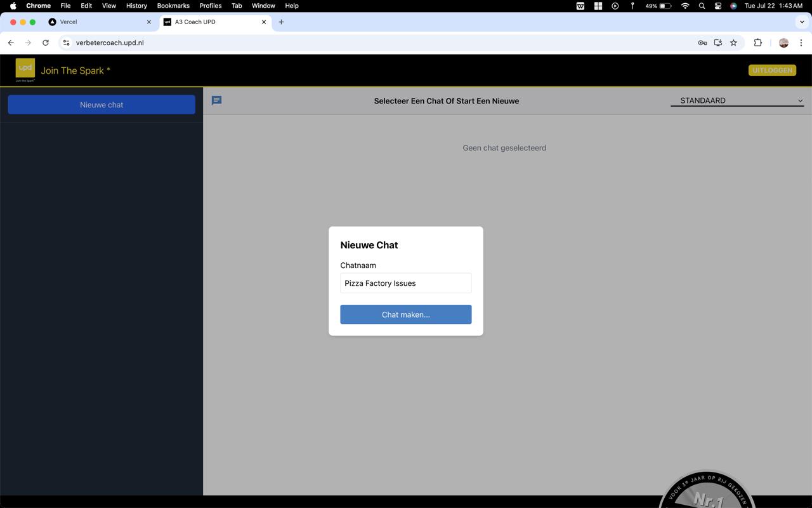Open the Bookmarks menu
This screenshot has height=508, width=812.
(x=173, y=6)
